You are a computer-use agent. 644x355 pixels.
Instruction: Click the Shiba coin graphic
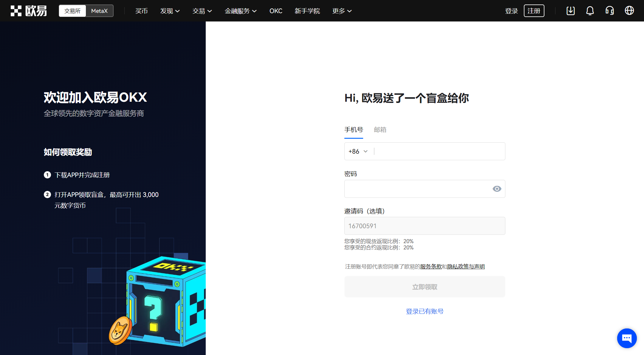tap(120, 331)
